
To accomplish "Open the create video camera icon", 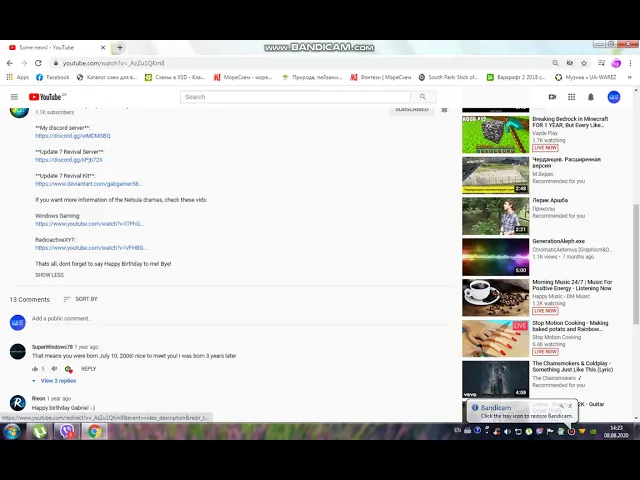I will (x=552, y=97).
